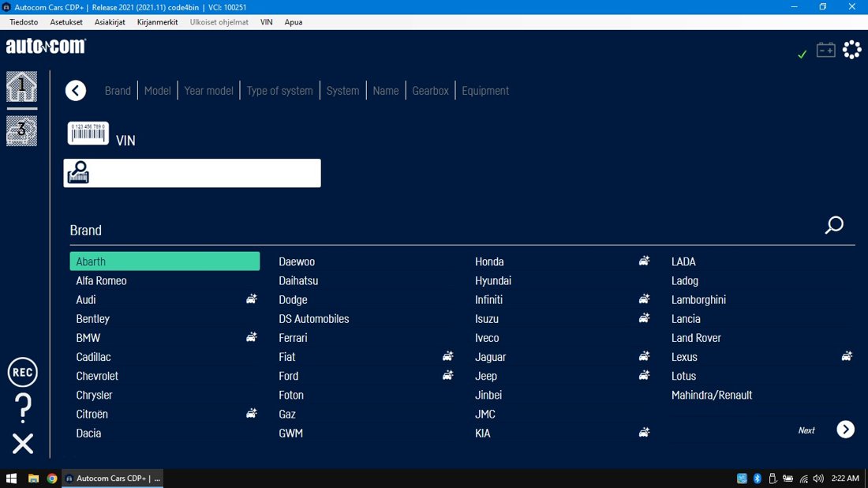This screenshot has width=868, height=488.
Task: Start recording with the REC button
Action: tap(23, 372)
